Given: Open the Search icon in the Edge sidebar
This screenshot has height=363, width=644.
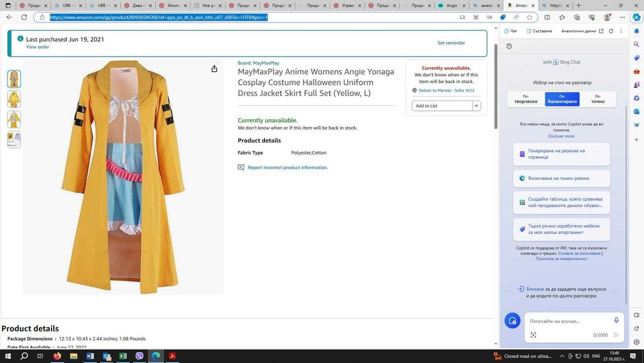Looking at the screenshot, I should [636, 44].
